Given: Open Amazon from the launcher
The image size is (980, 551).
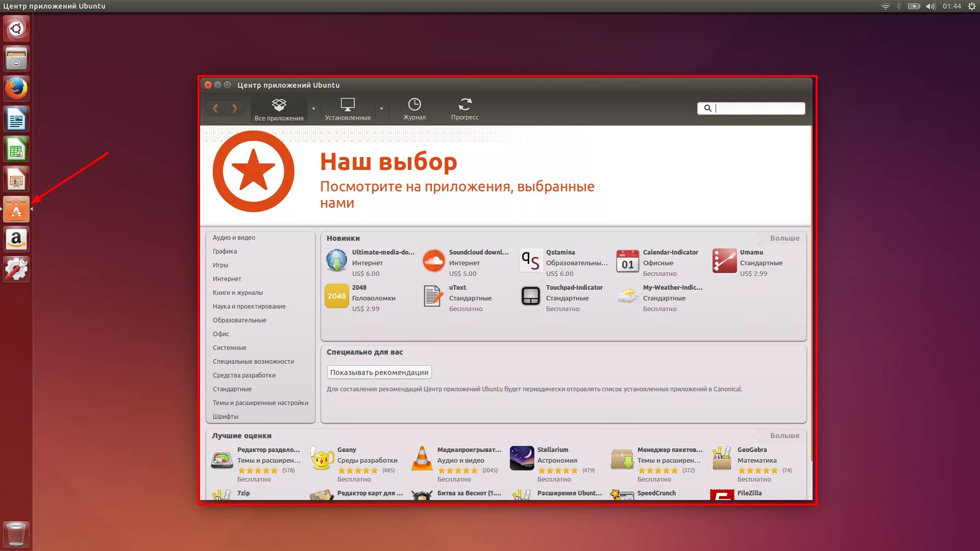Looking at the screenshot, I should [x=16, y=239].
